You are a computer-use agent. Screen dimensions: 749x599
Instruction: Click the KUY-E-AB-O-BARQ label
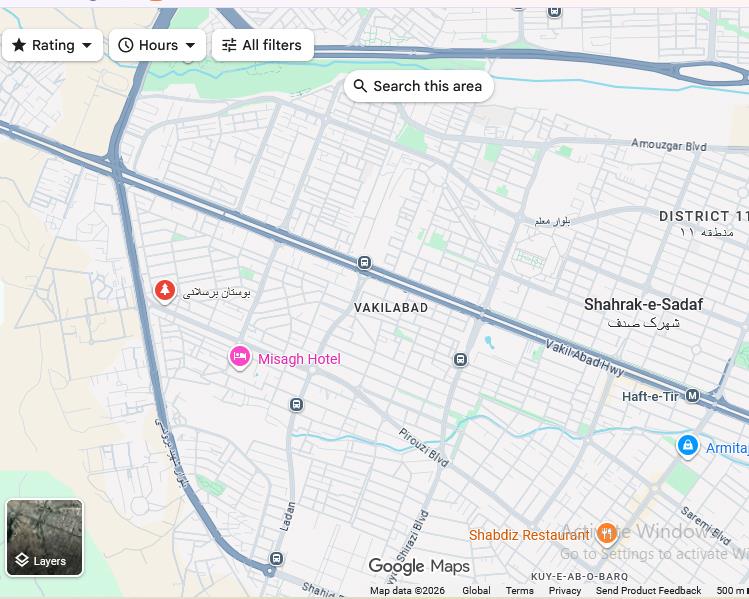pos(579,577)
